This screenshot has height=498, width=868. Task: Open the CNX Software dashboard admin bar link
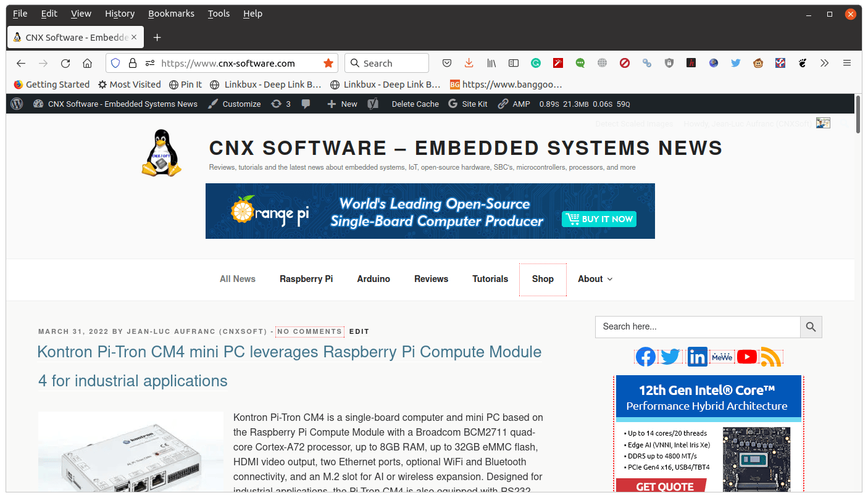tap(115, 104)
